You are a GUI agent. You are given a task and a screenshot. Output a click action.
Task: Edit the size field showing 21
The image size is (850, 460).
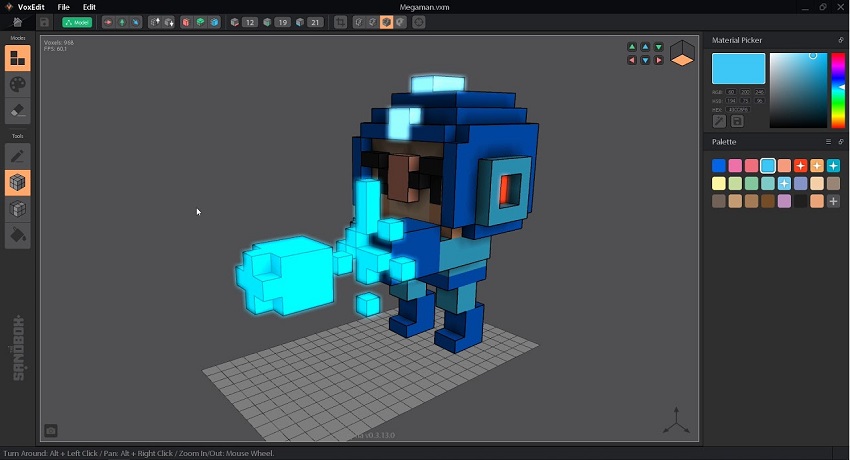[x=315, y=22]
